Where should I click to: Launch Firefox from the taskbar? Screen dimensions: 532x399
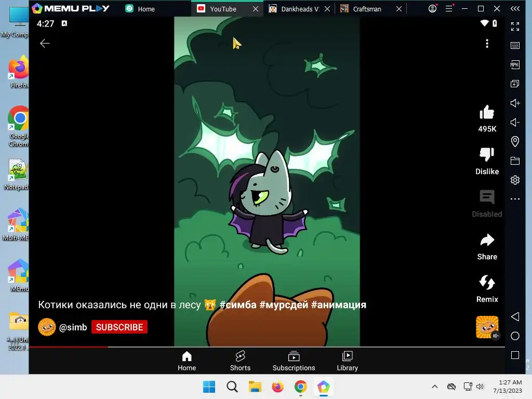click(277, 387)
